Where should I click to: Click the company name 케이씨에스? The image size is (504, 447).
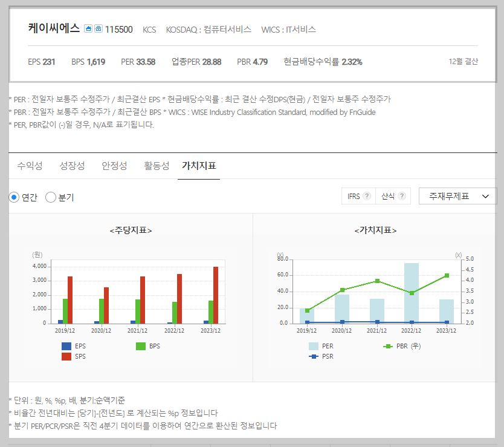click(x=54, y=28)
